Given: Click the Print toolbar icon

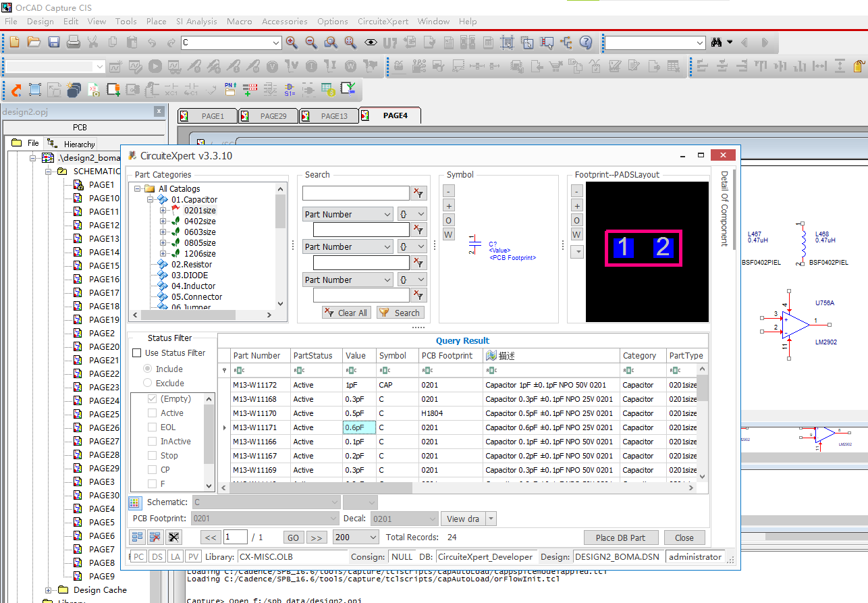Looking at the screenshot, I should pyautogui.click(x=74, y=43).
